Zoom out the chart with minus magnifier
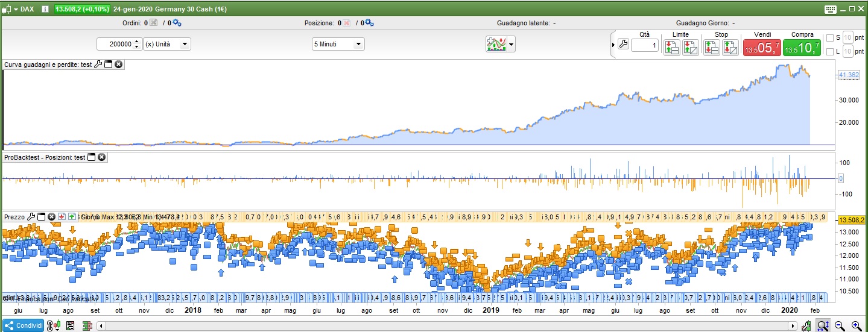The height and width of the screenshot is (332, 868). point(840,326)
